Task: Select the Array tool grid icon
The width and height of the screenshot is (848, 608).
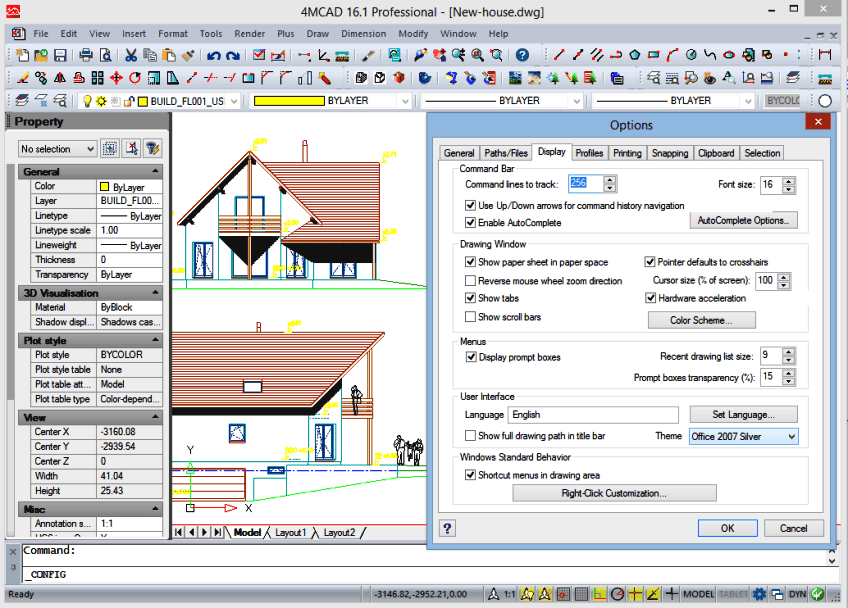Action: (97, 78)
